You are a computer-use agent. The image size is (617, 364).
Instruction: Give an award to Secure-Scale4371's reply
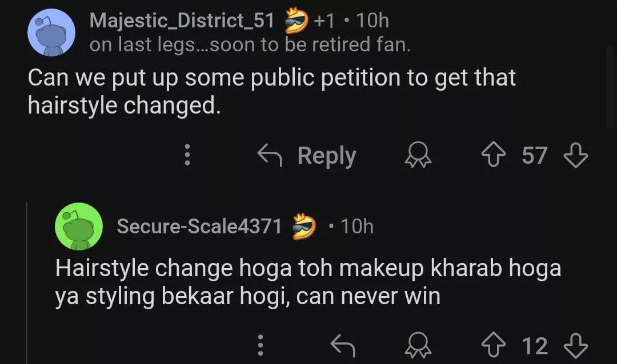pos(418,346)
